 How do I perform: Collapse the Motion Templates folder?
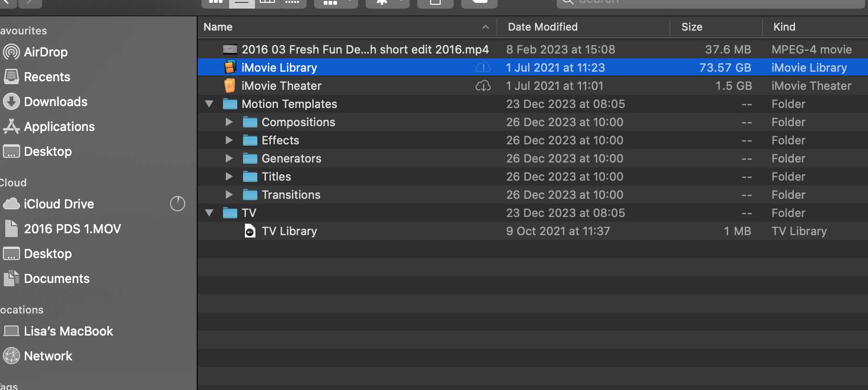pos(209,104)
